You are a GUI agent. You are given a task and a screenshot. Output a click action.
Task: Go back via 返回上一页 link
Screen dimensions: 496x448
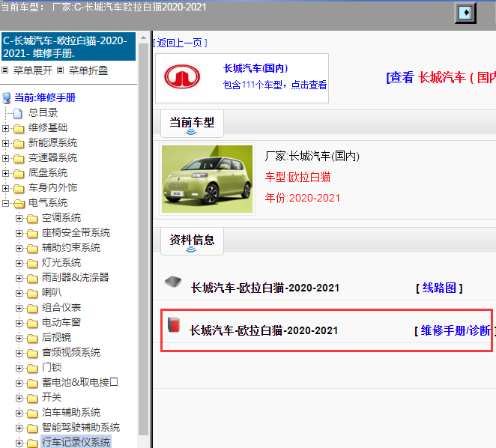pyautogui.click(x=180, y=43)
